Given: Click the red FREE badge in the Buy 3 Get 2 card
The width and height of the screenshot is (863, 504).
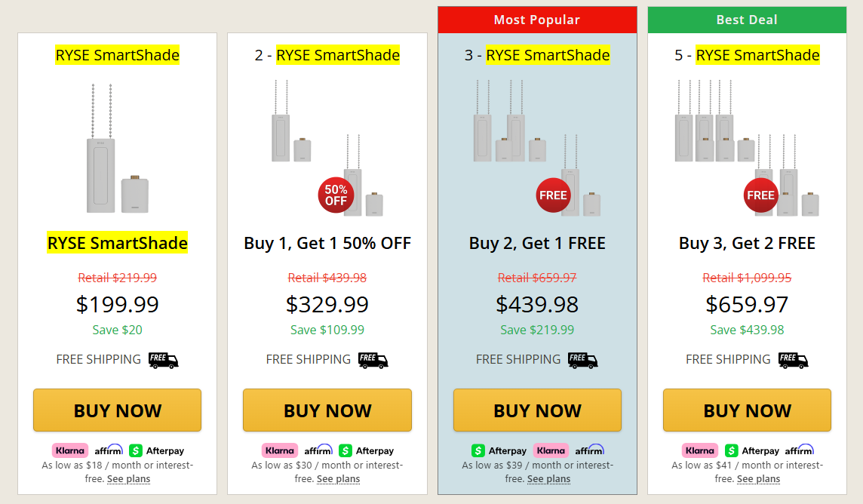Looking at the screenshot, I should (x=761, y=195).
